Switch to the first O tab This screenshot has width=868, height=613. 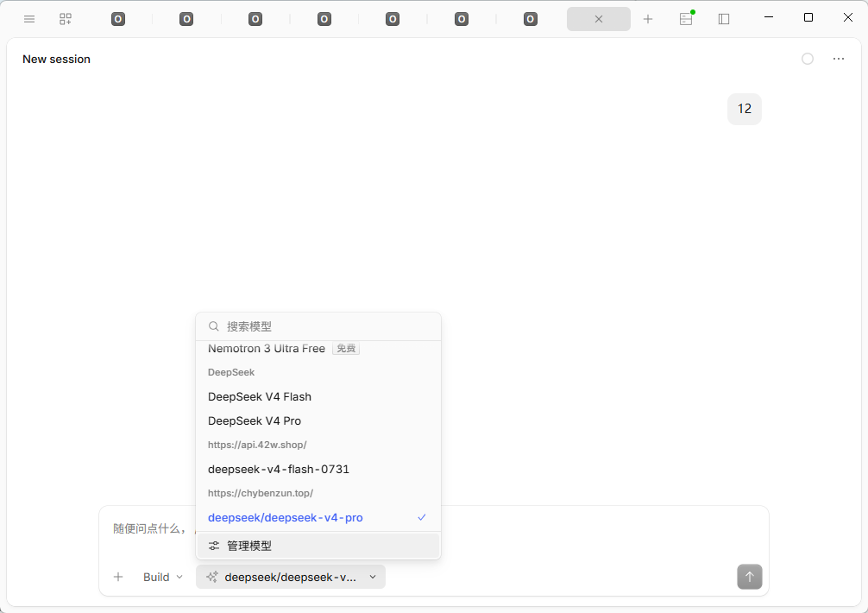[118, 19]
